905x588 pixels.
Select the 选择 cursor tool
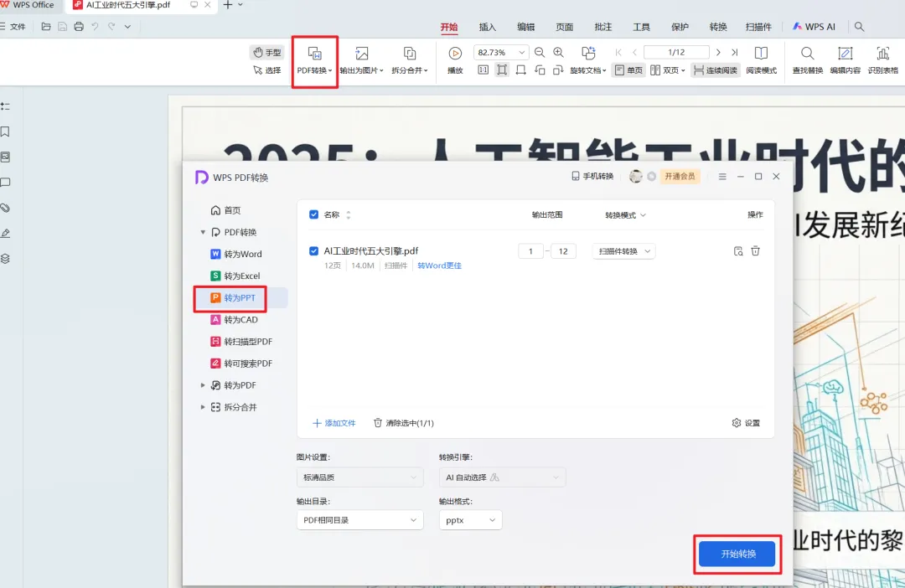[x=267, y=70]
